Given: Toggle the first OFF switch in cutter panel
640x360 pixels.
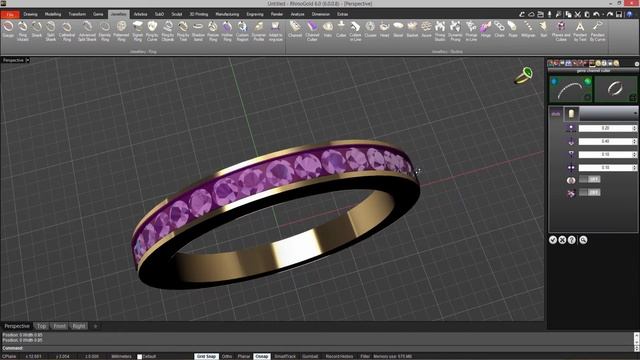Looking at the screenshot, I should coord(590,179).
